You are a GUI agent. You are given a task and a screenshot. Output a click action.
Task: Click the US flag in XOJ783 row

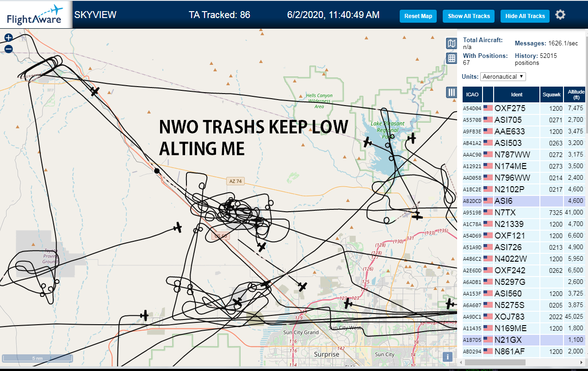[x=488, y=317]
